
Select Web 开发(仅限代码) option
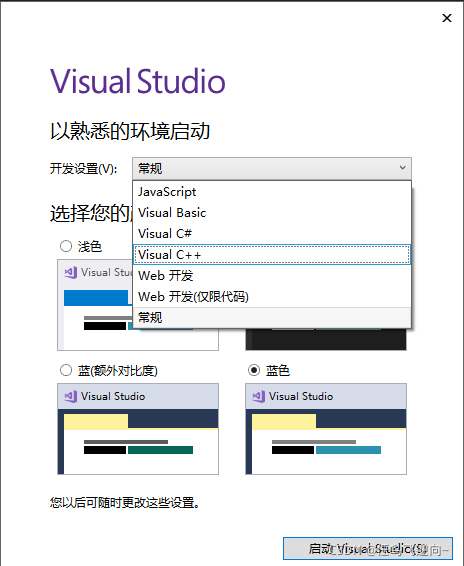click(x=272, y=296)
